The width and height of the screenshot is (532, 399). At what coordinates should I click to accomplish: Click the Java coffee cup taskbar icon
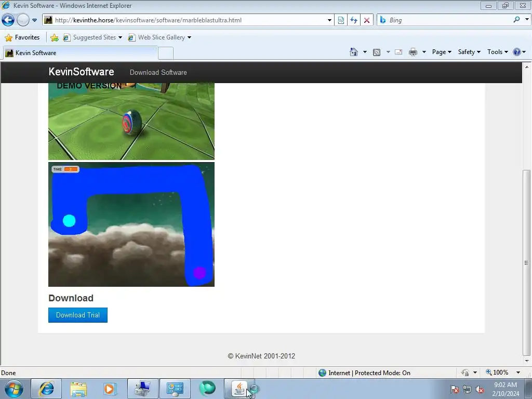click(x=239, y=389)
